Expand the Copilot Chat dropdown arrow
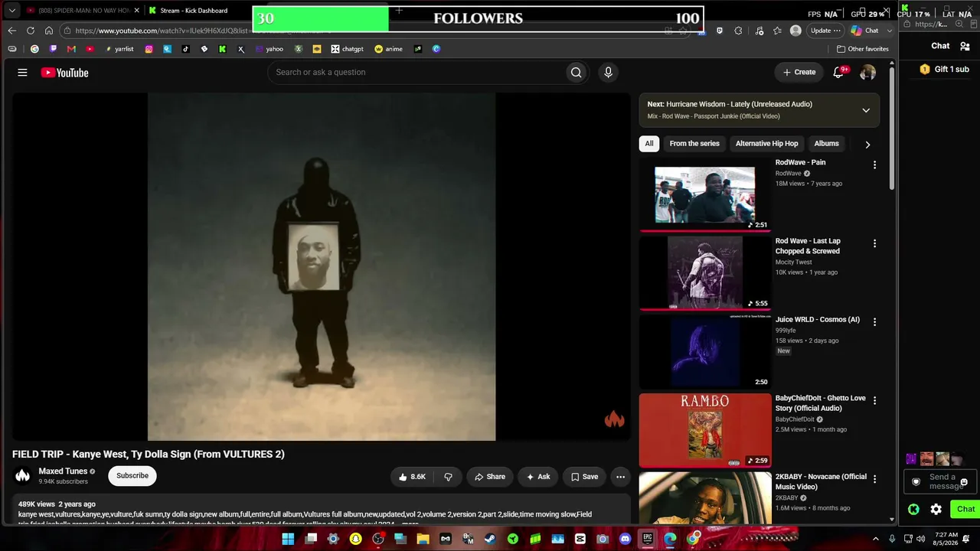This screenshot has height=551, width=980. coord(890,31)
